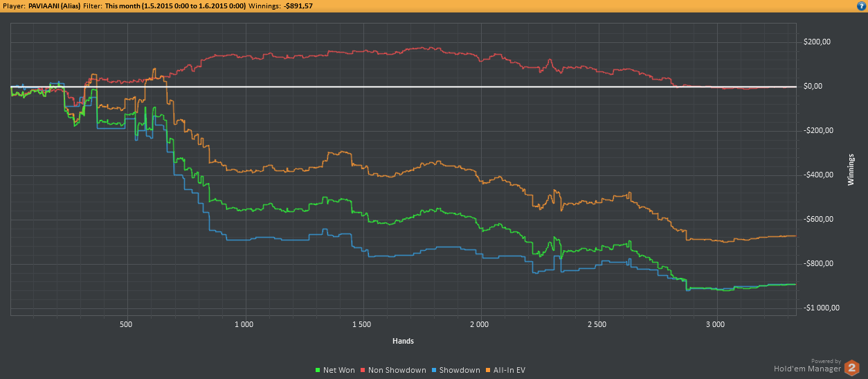Click the Hands axis title
The image size is (868, 379).
click(404, 341)
